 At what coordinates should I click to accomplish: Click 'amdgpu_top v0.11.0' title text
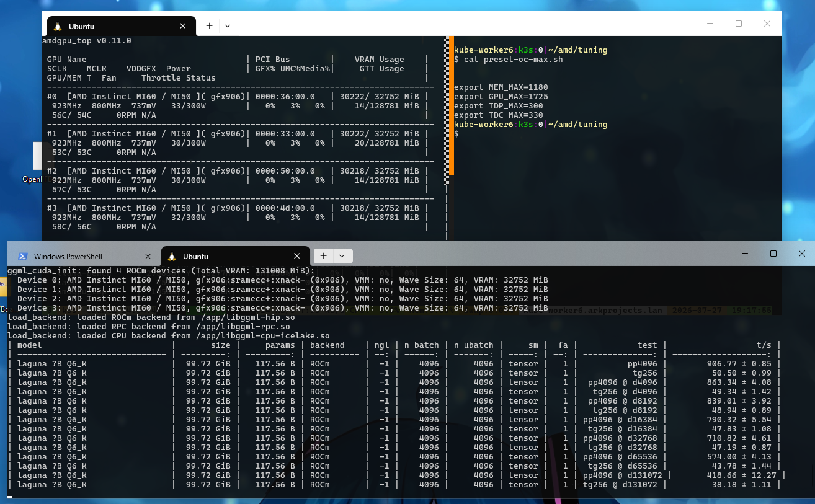(87, 41)
